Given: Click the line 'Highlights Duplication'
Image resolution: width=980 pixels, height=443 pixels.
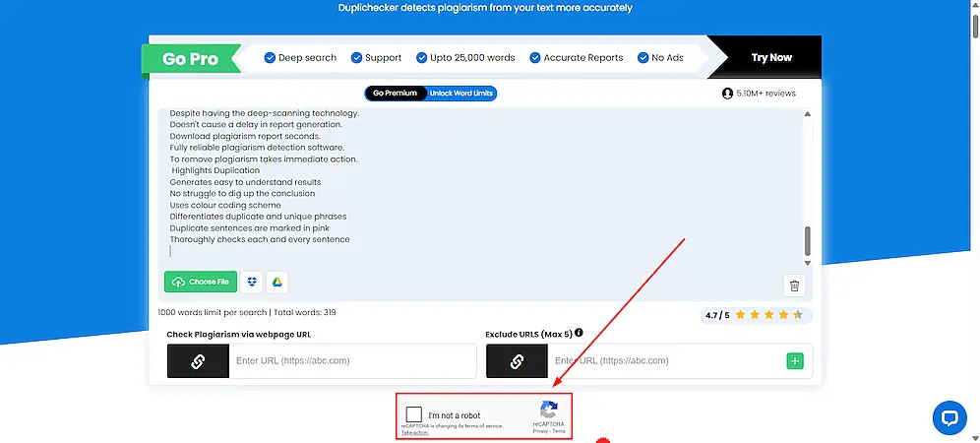Looking at the screenshot, I should coord(215,170).
